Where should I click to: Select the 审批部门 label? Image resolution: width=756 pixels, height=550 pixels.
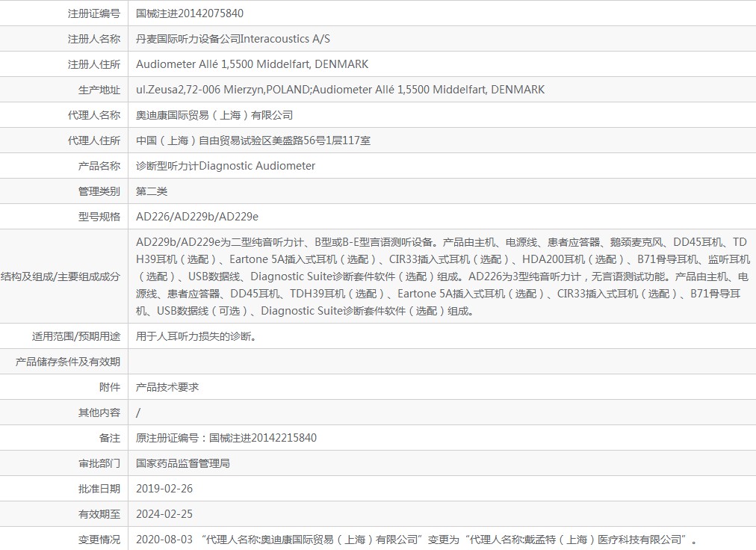coord(99,463)
